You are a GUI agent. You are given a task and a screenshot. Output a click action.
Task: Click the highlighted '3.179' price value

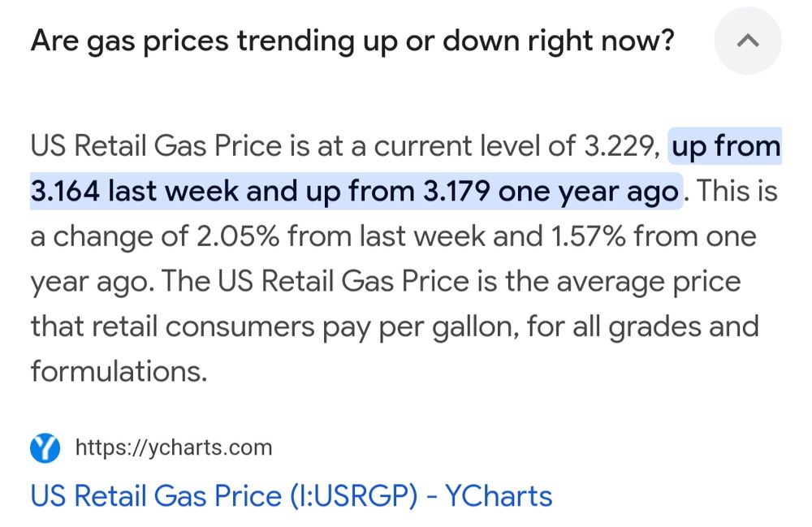(x=457, y=192)
